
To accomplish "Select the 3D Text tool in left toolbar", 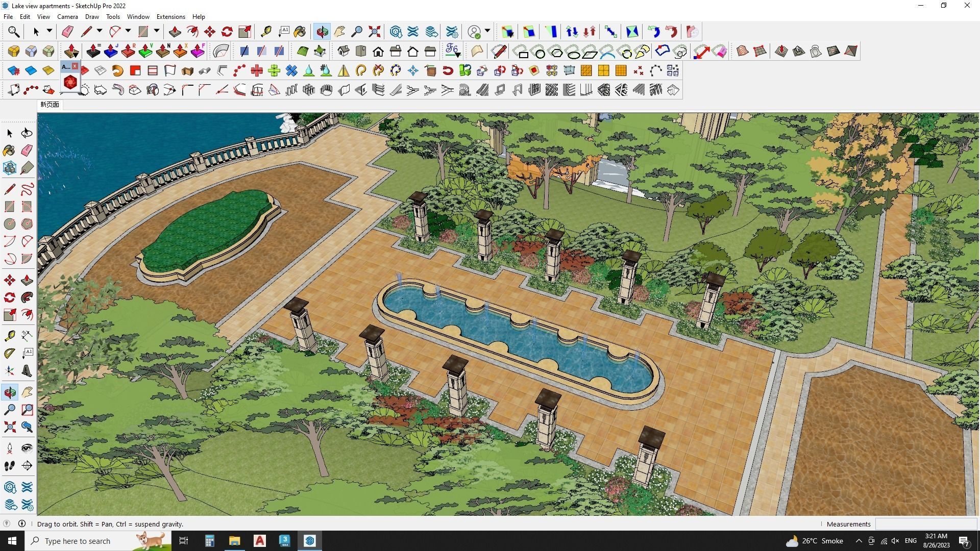I will click(x=27, y=371).
